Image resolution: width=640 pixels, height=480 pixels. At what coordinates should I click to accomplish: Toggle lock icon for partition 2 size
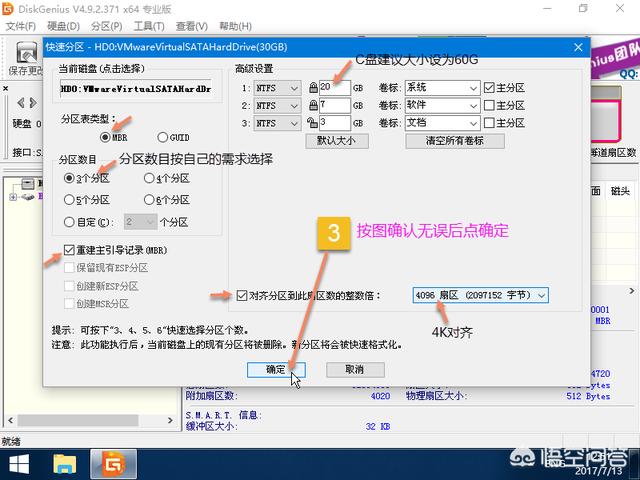[x=313, y=105]
